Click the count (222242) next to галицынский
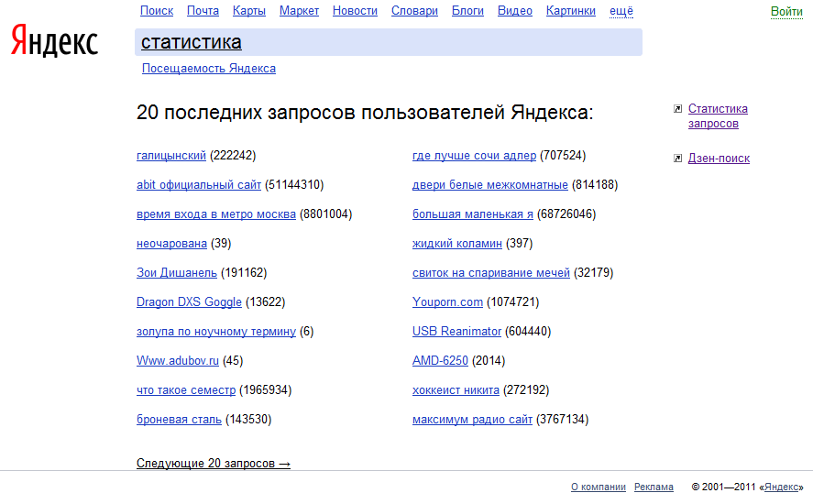 click(233, 156)
